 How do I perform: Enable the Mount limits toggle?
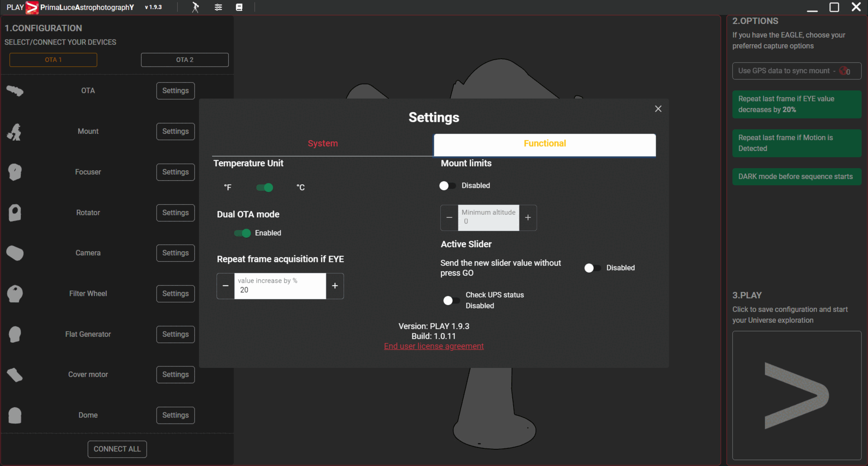pos(448,186)
